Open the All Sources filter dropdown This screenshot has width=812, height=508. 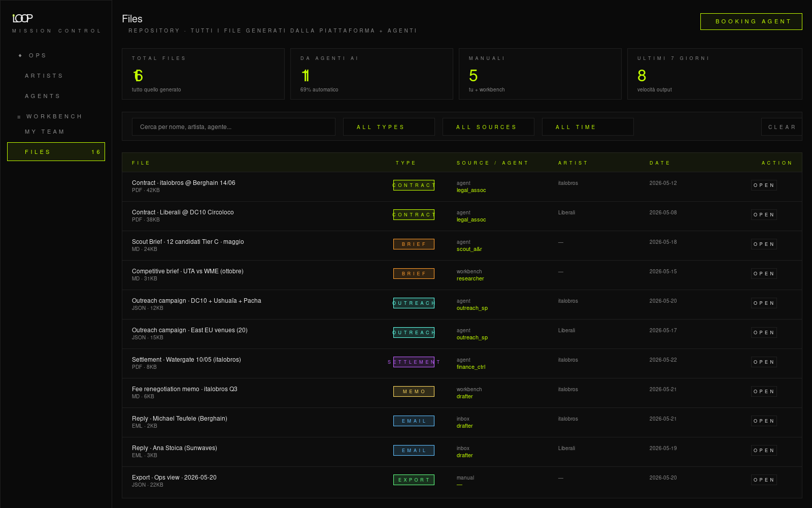pos(488,127)
